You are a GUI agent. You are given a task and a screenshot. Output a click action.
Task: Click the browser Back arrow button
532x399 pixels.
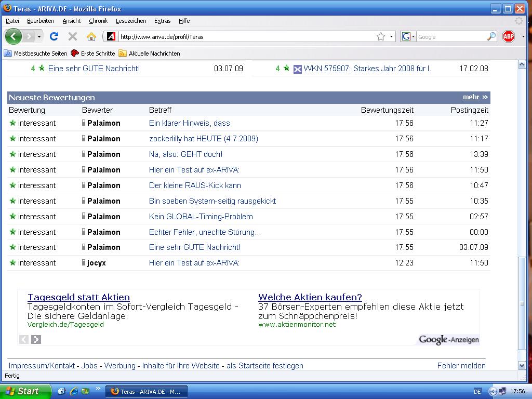pyautogui.click(x=14, y=36)
